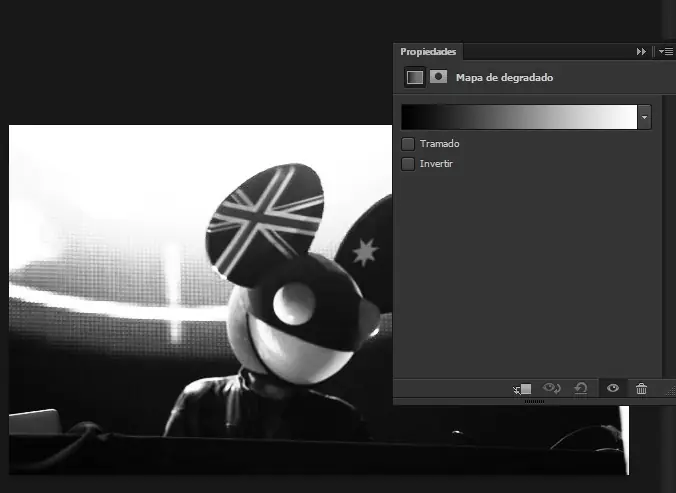Delete adjustment layer trash icon
Viewport: 676px width, 493px height.
click(x=642, y=389)
